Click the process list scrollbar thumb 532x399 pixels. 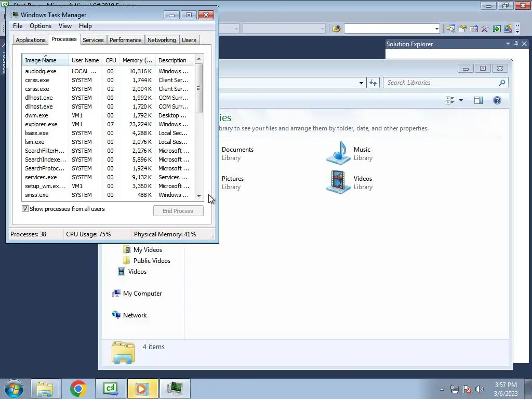click(x=199, y=88)
